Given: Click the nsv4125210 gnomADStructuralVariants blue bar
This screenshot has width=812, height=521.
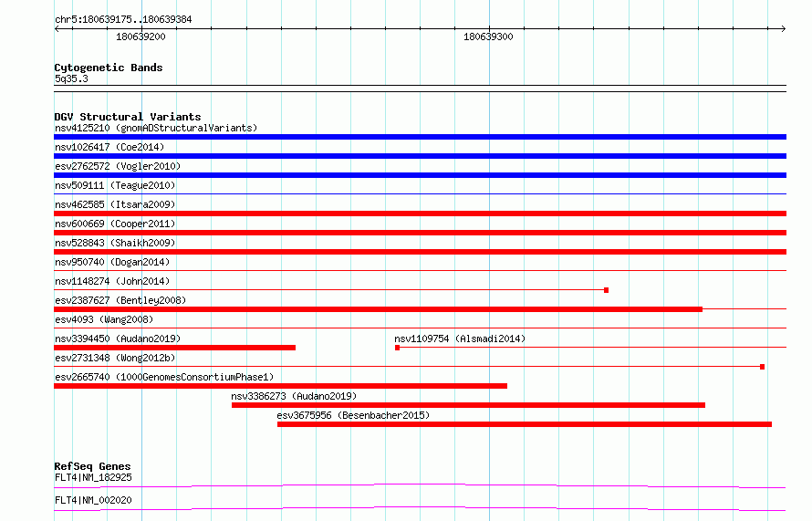Looking at the screenshot, I should (420, 137).
